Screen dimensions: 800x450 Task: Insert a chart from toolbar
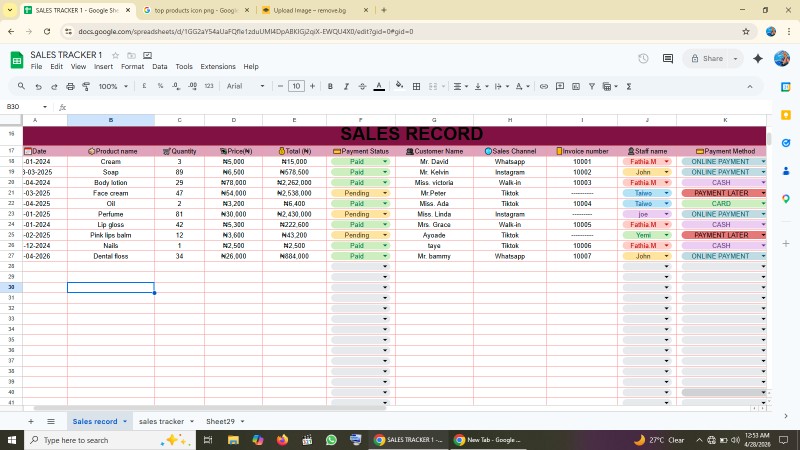point(576,87)
